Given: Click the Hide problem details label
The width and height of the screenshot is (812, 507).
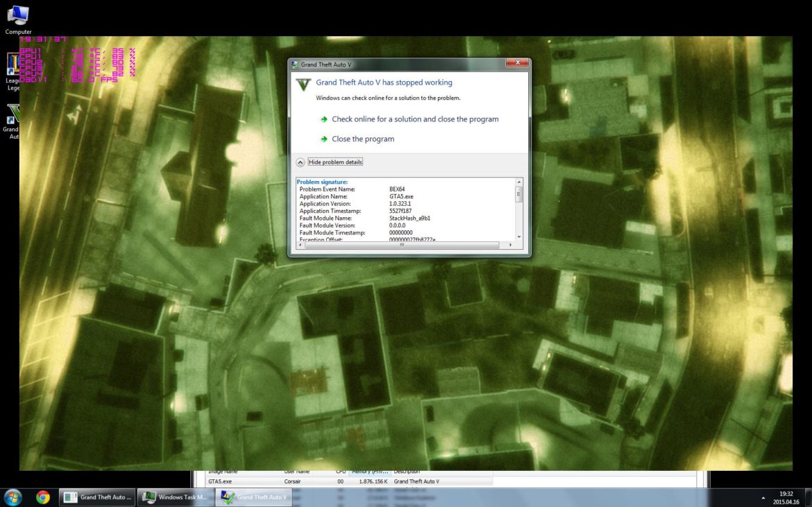Looking at the screenshot, I should (x=335, y=162).
